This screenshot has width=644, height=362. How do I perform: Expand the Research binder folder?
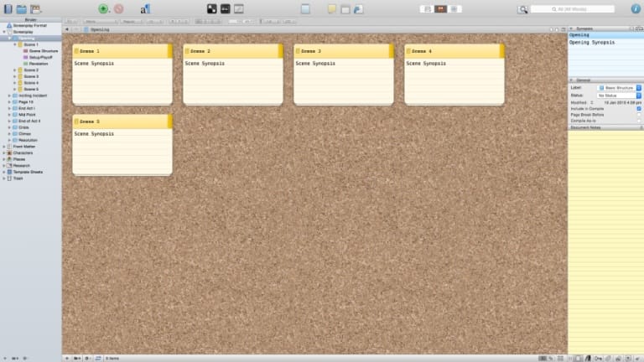click(4, 165)
